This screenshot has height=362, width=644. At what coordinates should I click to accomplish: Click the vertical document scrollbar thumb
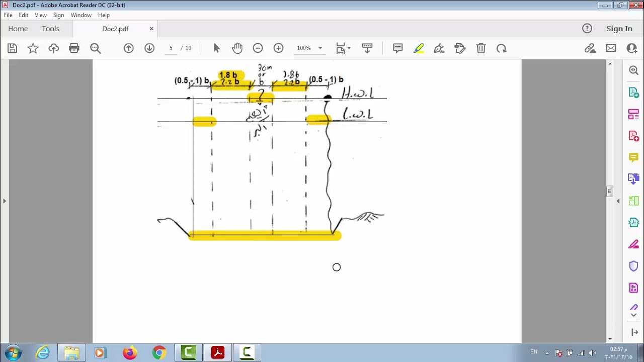(x=610, y=192)
